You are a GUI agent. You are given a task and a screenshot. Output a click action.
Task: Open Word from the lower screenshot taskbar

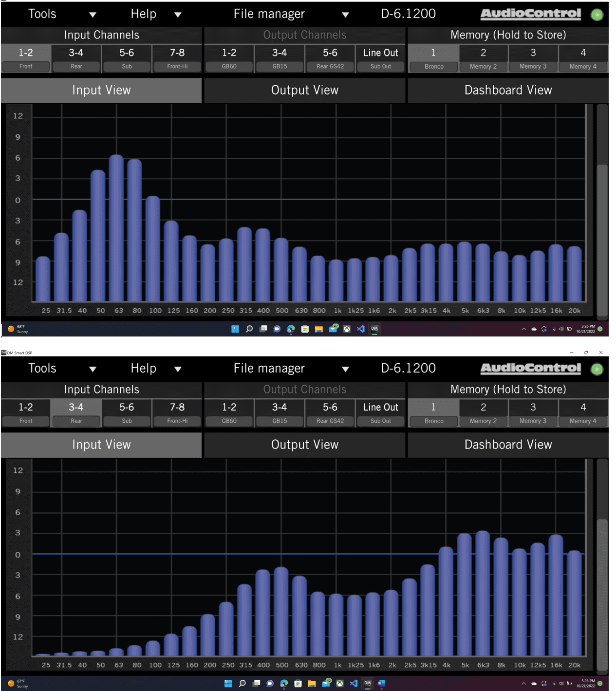(381, 684)
